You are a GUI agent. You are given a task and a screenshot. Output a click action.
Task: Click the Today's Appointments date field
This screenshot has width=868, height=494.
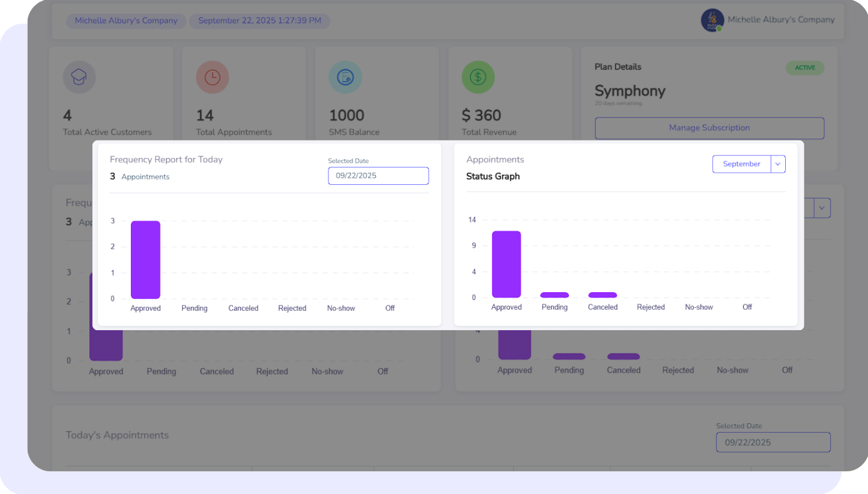coord(773,442)
